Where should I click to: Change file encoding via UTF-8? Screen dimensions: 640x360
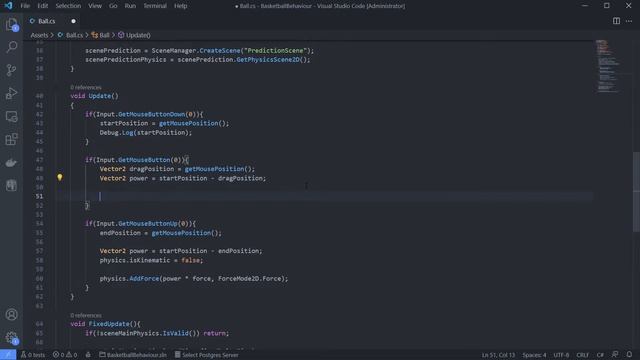click(561, 355)
